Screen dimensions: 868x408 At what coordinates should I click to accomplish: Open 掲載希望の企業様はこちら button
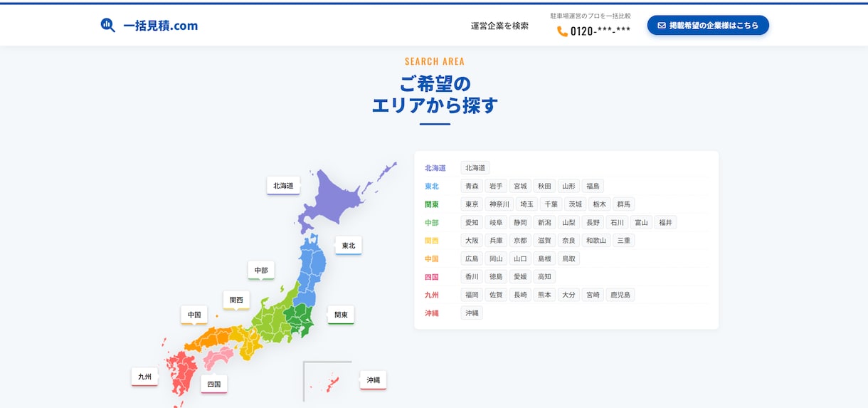708,26
